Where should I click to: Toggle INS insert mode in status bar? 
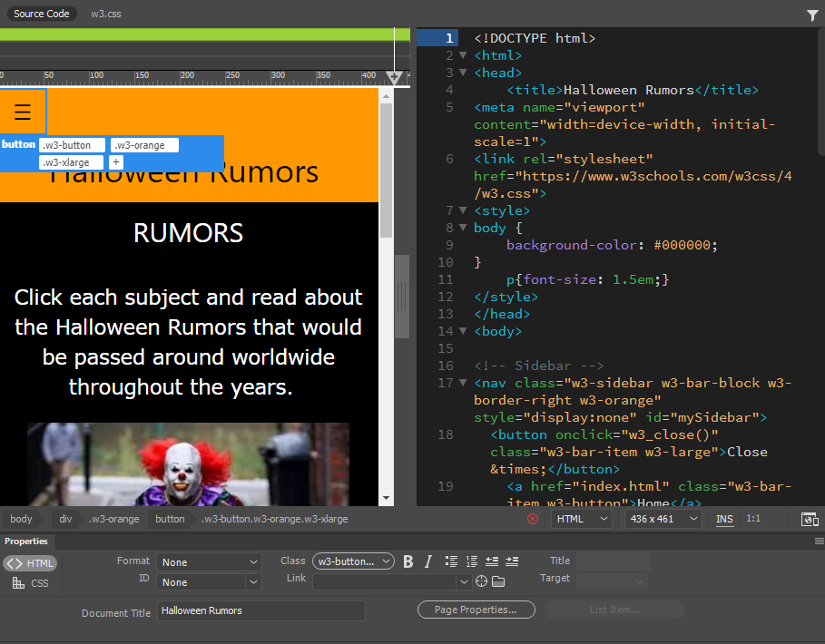pyautogui.click(x=724, y=519)
